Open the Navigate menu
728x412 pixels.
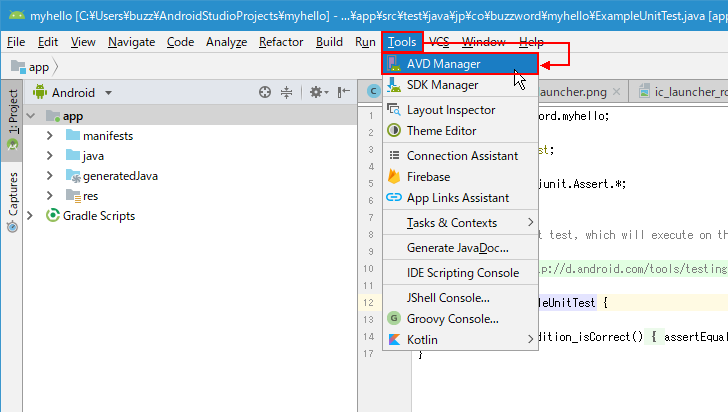coord(131,42)
